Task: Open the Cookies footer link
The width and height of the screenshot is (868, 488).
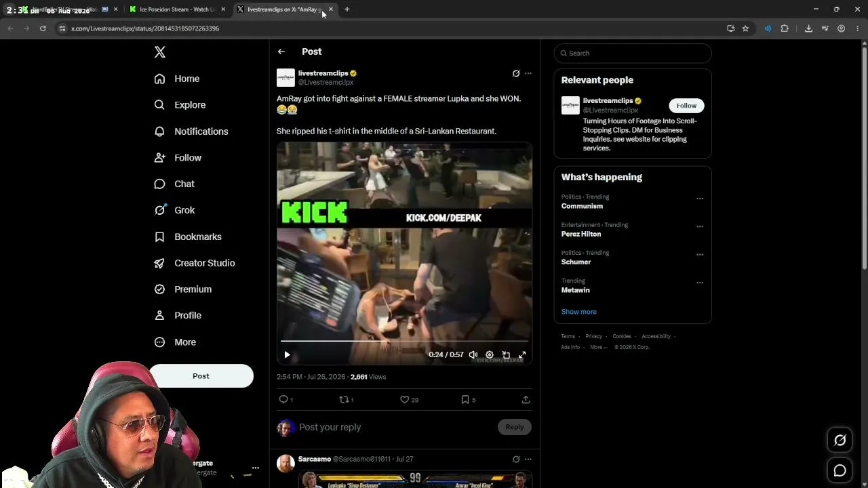Action: click(622, 336)
